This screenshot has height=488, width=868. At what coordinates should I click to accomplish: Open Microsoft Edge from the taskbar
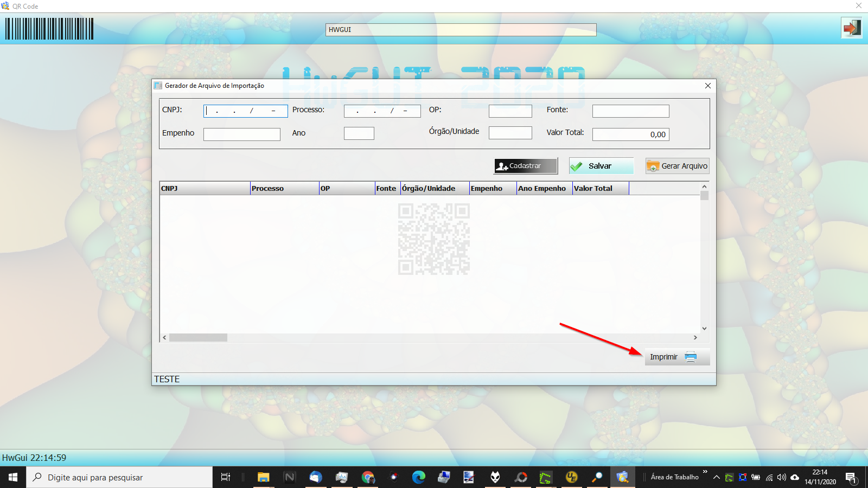(418, 477)
